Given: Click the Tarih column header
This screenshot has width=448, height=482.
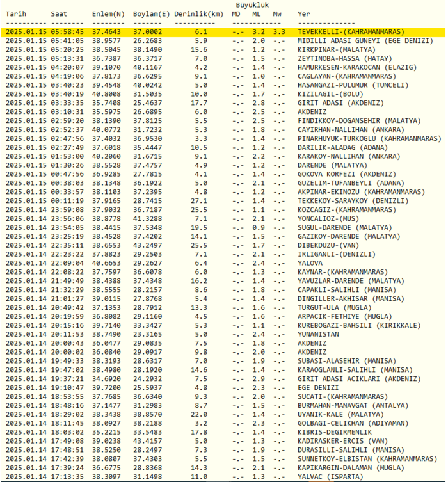Looking at the screenshot, I should click(17, 14).
